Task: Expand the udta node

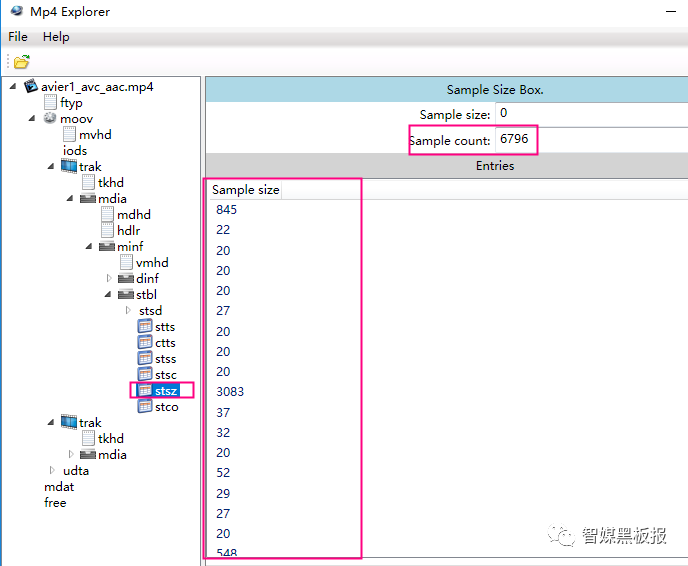Action: 52,470
